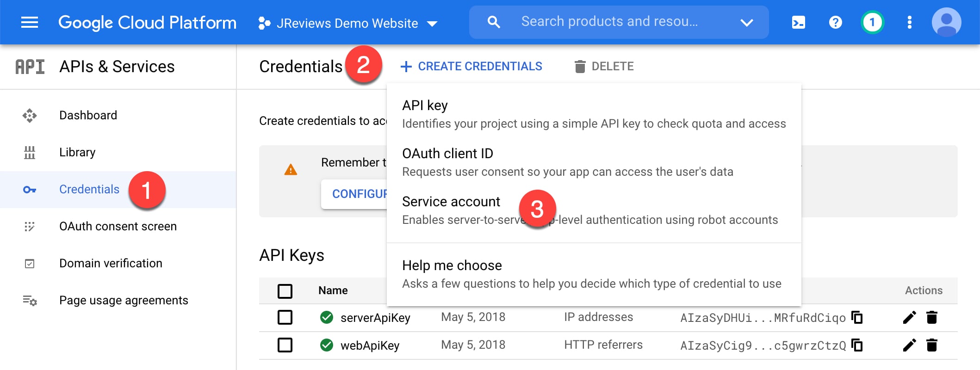Image resolution: width=980 pixels, height=370 pixels.
Task: Open Page usage agreements
Action: pyautogui.click(x=118, y=300)
